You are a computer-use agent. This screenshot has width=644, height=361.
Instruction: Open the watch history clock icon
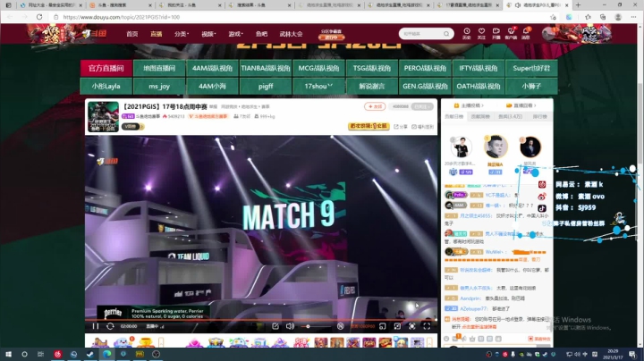point(467,33)
